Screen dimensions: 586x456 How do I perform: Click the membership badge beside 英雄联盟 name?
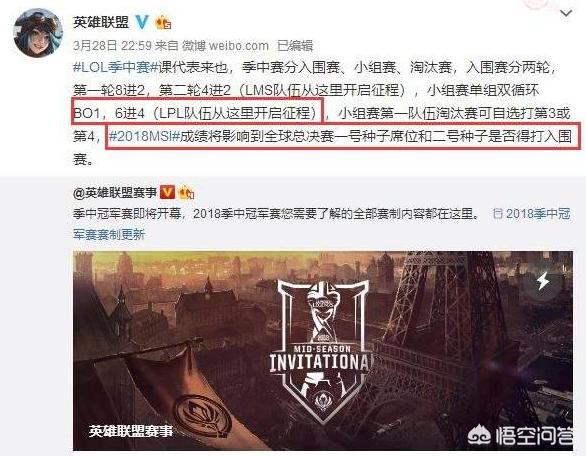tap(163, 22)
